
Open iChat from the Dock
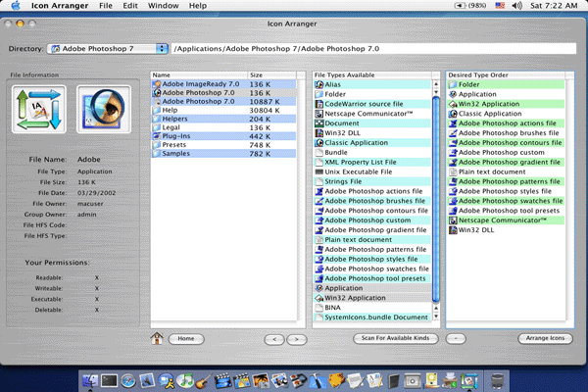tap(167, 381)
